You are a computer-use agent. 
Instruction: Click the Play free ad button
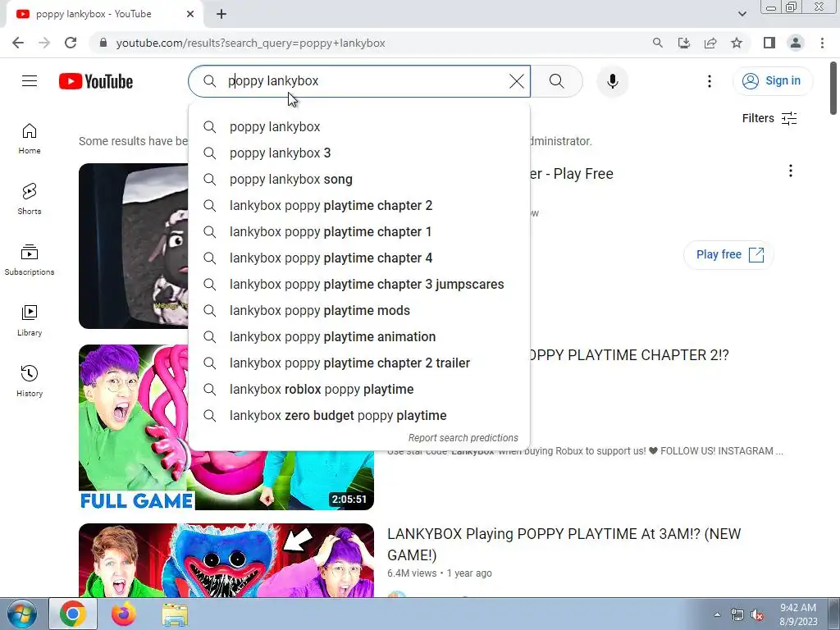click(x=729, y=254)
